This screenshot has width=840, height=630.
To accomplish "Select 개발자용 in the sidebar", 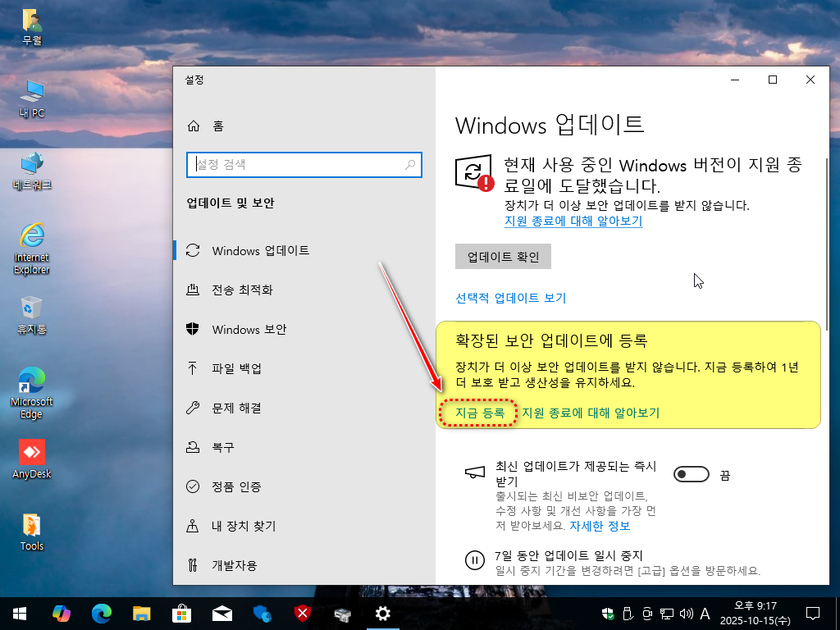I will click(x=304, y=565).
